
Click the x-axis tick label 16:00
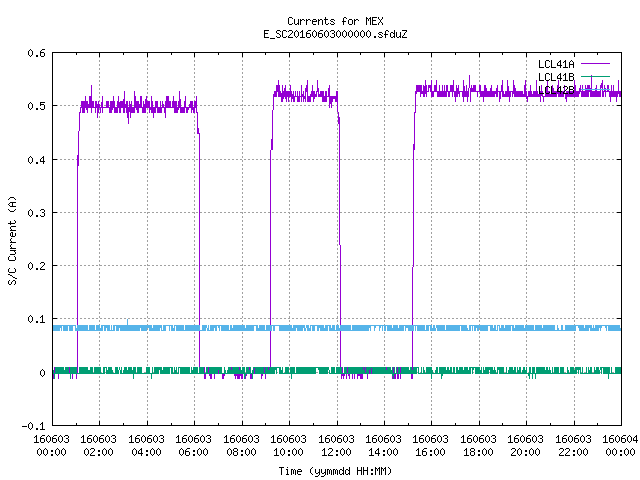(x=430, y=452)
